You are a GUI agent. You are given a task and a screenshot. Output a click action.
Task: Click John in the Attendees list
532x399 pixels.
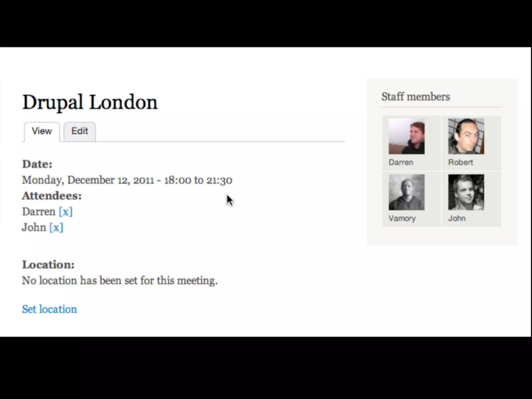[34, 228]
